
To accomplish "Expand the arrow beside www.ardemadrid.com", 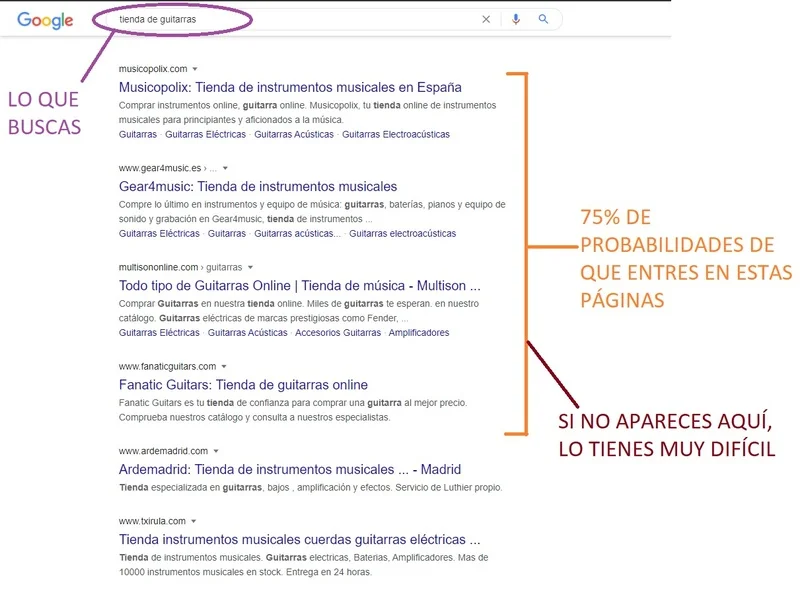I will 217,451.
